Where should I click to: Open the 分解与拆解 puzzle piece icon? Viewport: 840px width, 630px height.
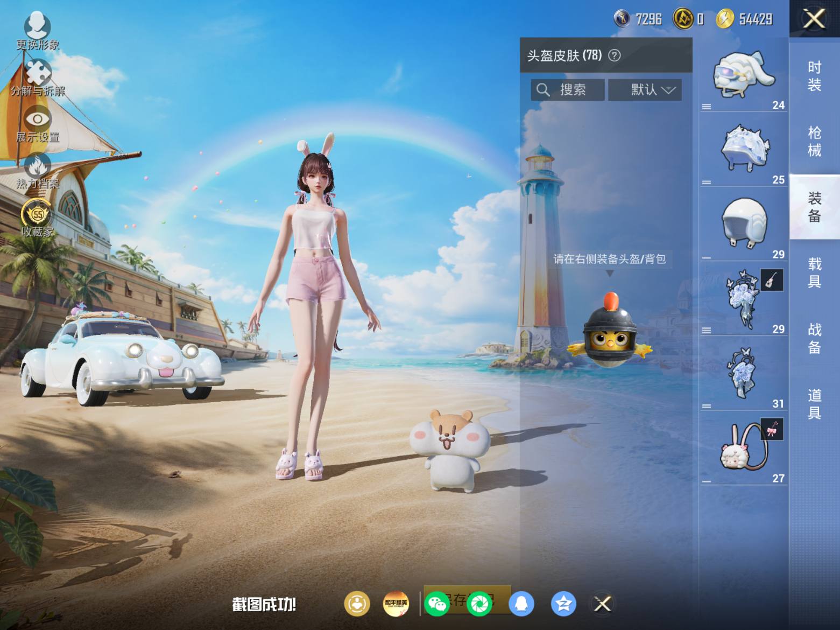(x=38, y=77)
